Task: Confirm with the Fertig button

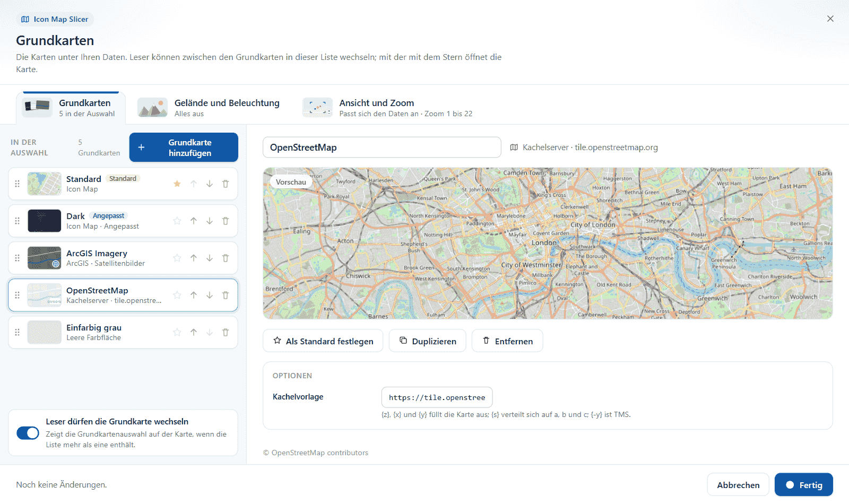Action: click(x=804, y=485)
